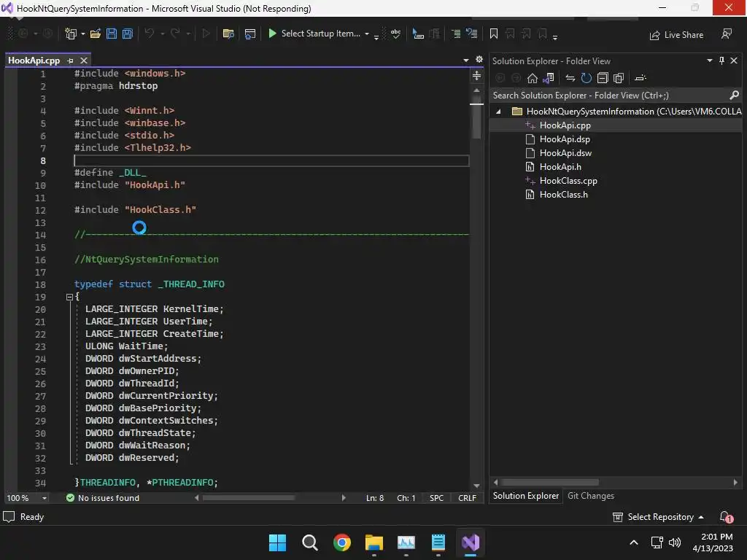Switch to the Solution Explorer bottom tab
This screenshot has width=747, height=560.
click(x=525, y=496)
